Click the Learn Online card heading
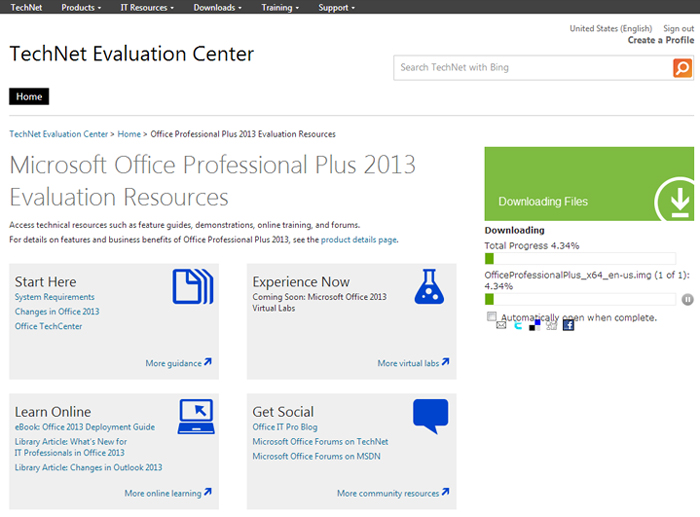The image size is (700, 517). (x=53, y=412)
